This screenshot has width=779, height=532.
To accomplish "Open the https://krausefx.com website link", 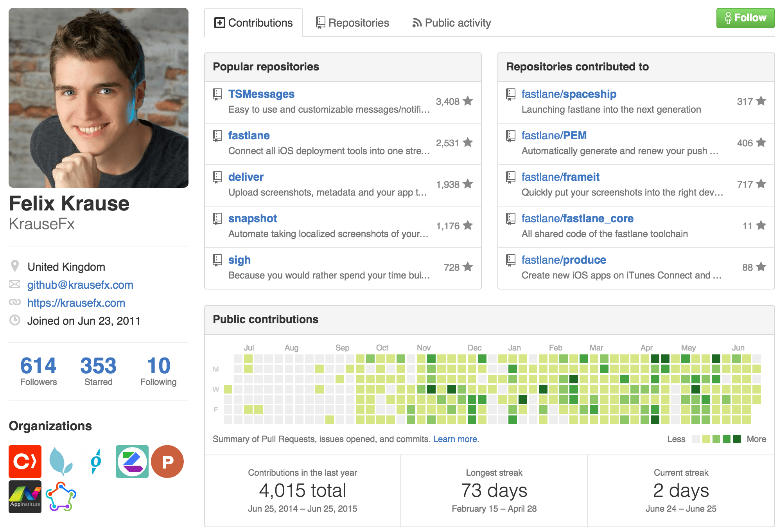I will [76, 303].
